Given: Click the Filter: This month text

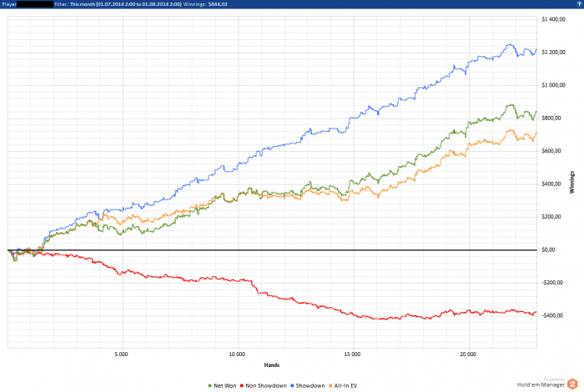Looking at the screenshot, I should point(118,4).
